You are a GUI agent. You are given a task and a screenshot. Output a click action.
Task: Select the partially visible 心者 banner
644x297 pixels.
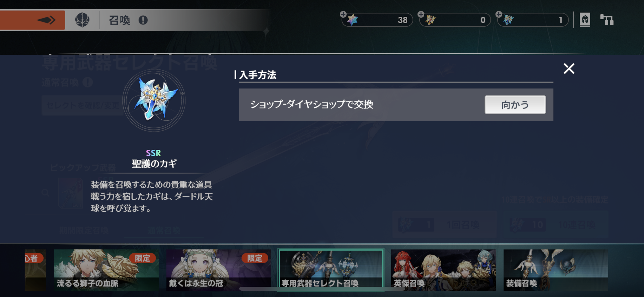pos(35,270)
